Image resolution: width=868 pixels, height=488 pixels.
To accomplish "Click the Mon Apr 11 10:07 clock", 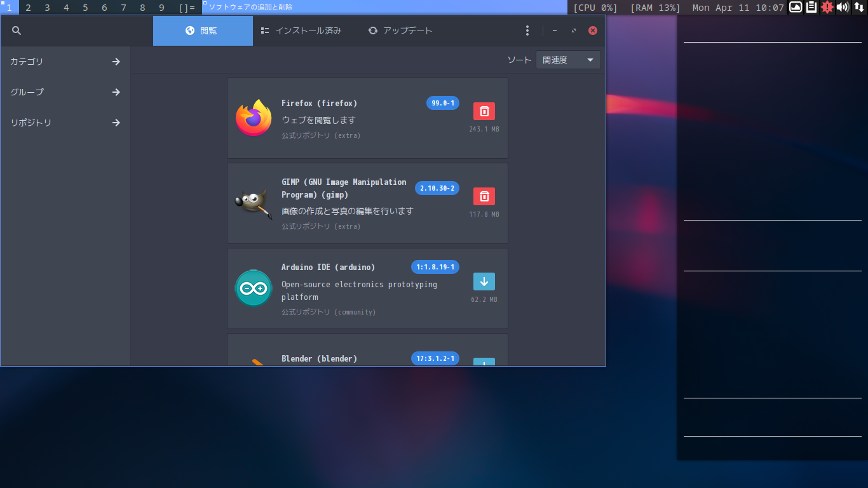I will click(738, 8).
